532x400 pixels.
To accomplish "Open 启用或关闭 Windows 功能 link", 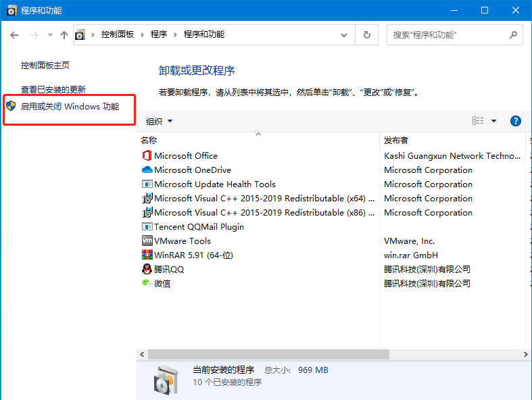I will pyautogui.click(x=70, y=107).
